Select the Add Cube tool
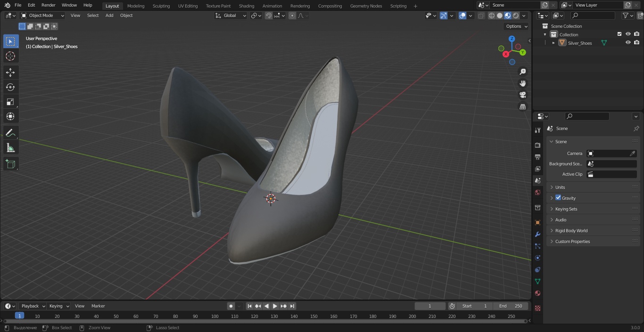Screen dimensions: 644x332 coord(11,164)
